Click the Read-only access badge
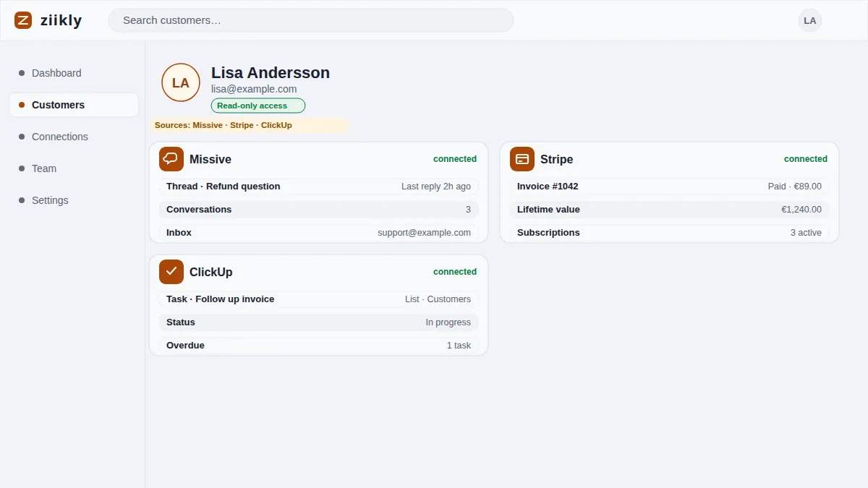 coord(258,106)
